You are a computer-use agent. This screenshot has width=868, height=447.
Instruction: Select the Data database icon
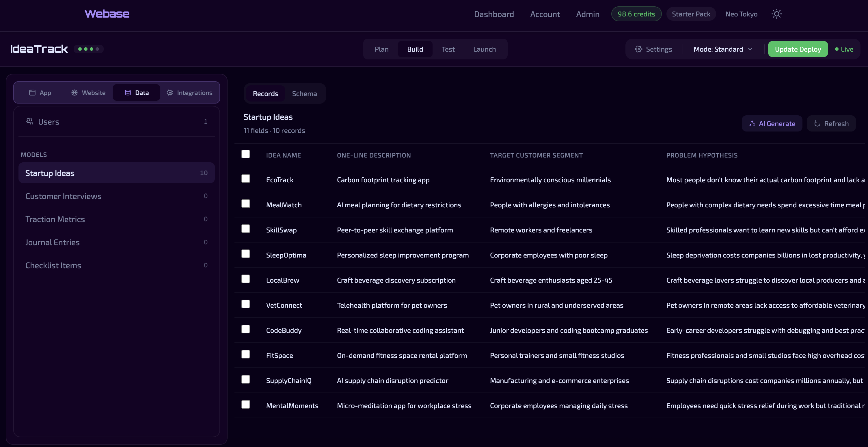pos(128,92)
